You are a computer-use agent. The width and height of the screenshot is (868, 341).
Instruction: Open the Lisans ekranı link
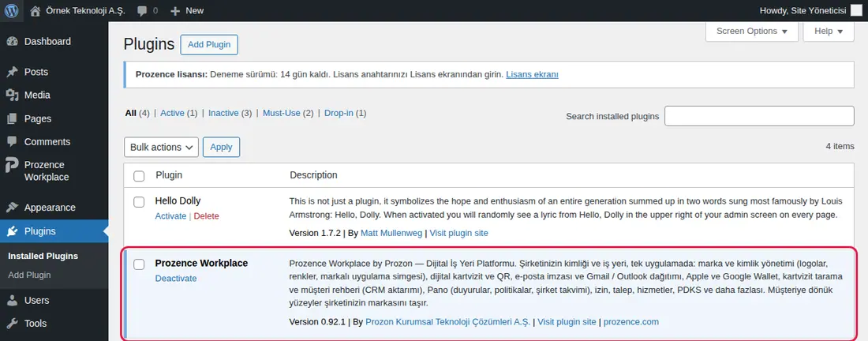click(532, 74)
